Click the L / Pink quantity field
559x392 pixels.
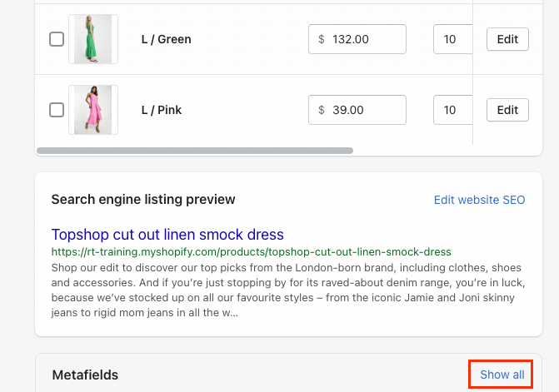pos(452,110)
